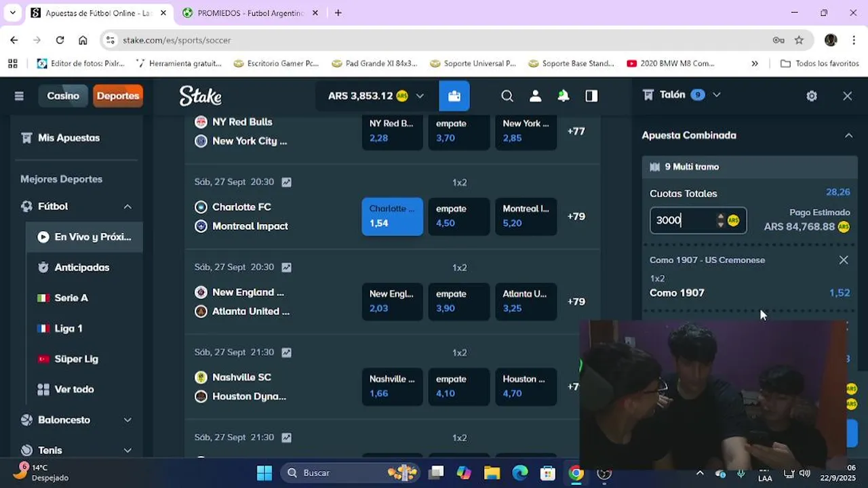Switch to PROMIEDOS browser tab
The width and height of the screenshot is (868, 488).
pos(251,13)
